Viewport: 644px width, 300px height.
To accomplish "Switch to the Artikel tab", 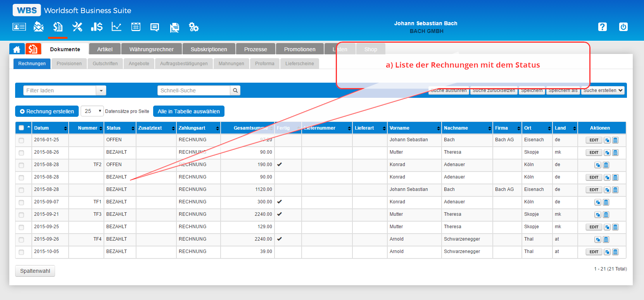I will [x=105, y=49].
